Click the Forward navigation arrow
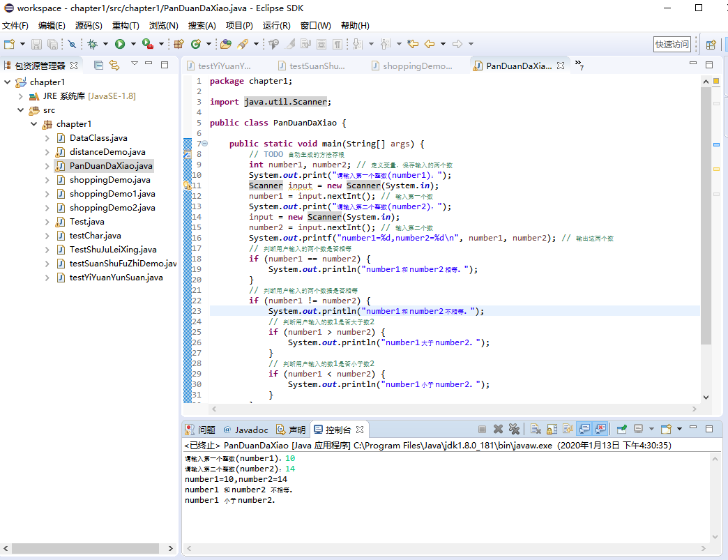This screenshot has width=728, height=560. click(x=457, y=44)
